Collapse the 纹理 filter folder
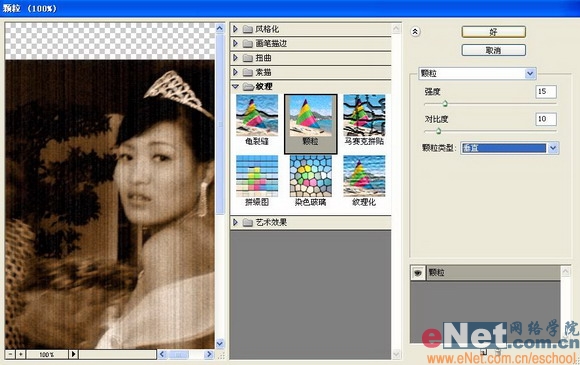Image resolution: width=580 pixels, height=365 pixels. coord(235,87)
